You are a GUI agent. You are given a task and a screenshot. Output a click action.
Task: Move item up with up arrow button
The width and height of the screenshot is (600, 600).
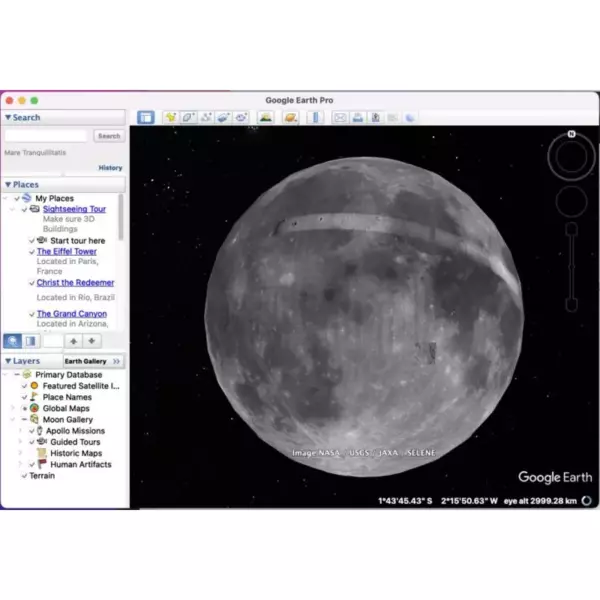pyautogui.click(x=73, y=341)
